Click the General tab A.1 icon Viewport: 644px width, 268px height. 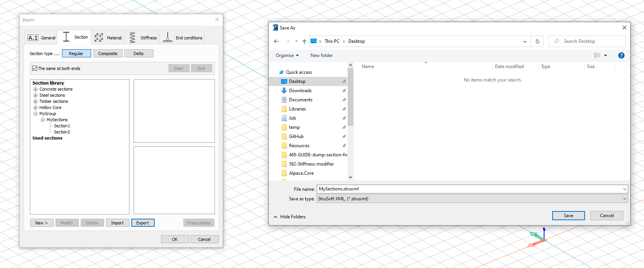33,38
